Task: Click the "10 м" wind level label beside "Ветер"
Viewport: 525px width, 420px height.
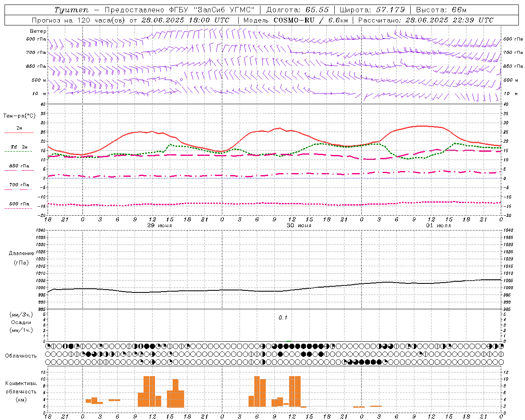Action: 40,94
